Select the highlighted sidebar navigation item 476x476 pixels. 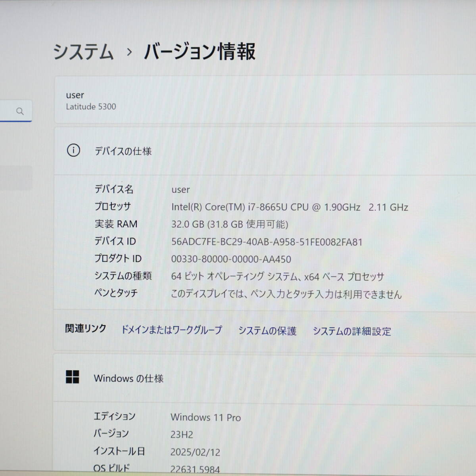[16, 178]
